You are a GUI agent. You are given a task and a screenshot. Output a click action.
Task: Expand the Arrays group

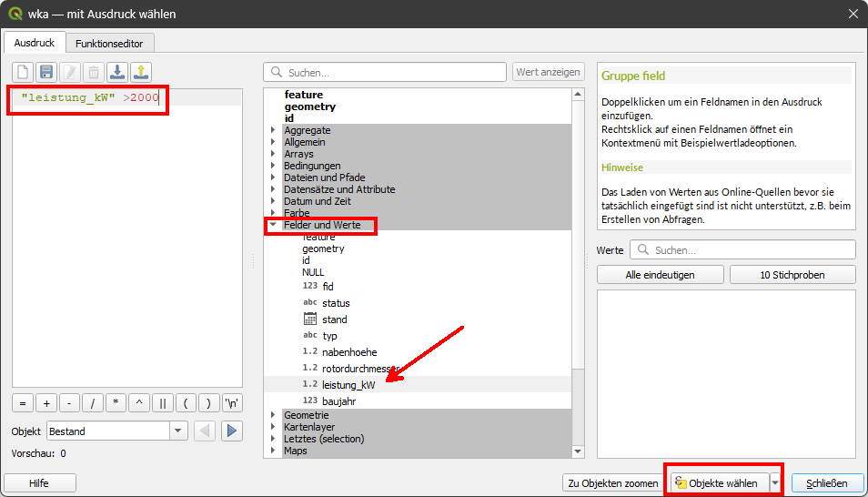(273, 154)
